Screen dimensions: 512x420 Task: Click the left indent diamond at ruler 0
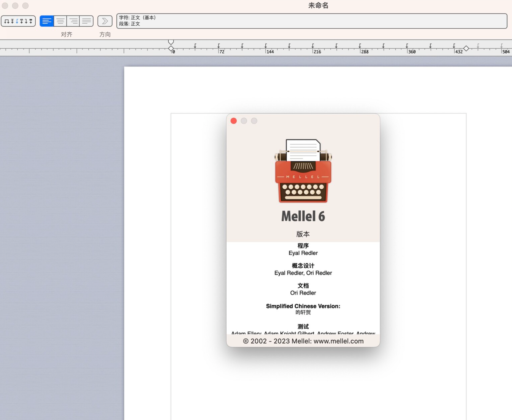[x=171, y=48]
